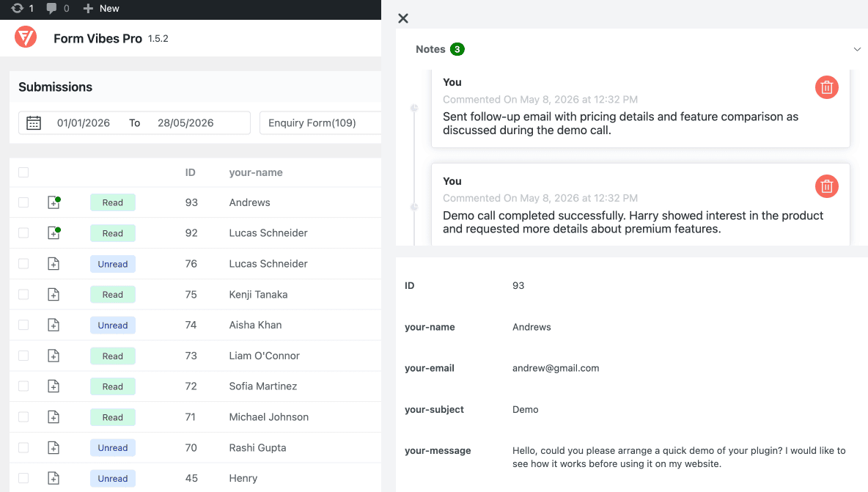
Task: Open notes icon for Henry
Action: click(54, 478)
